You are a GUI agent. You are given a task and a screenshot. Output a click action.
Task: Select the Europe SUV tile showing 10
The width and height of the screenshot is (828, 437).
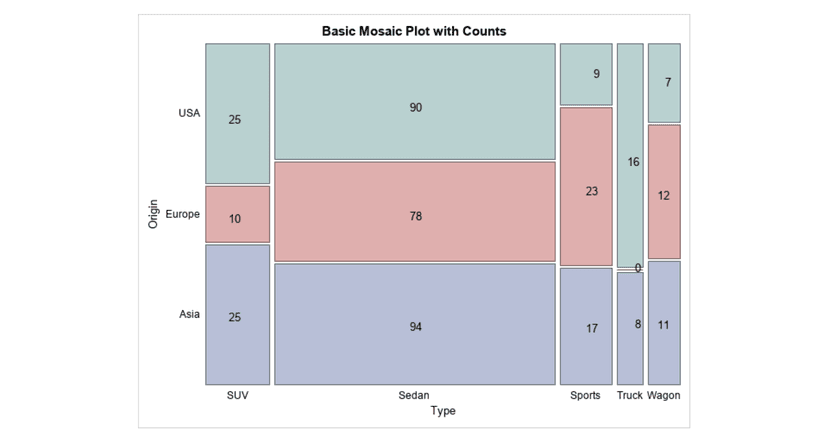pyautogui.click(x=237, y=214)
